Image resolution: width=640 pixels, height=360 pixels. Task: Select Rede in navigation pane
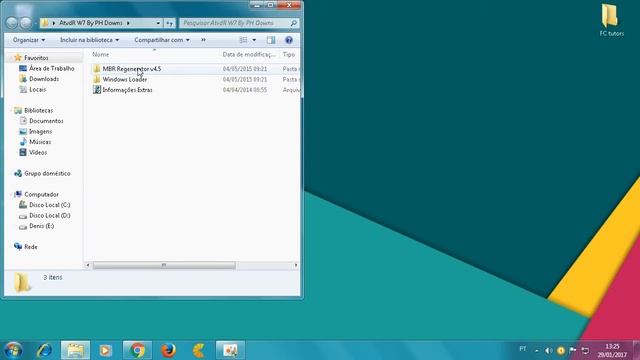[x=31, y=247]
